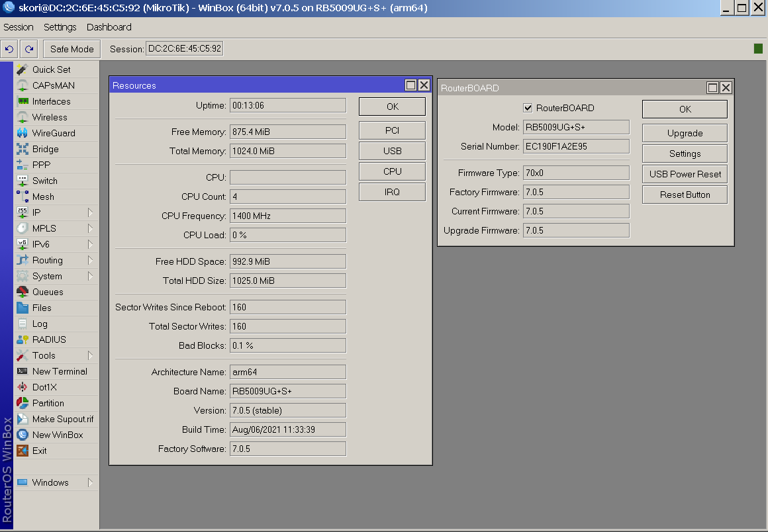Image resolution: width=768 pixels, height=532 pixels.
Task: Open WireGuard configuration icon
Action: (x=23, y=133)
